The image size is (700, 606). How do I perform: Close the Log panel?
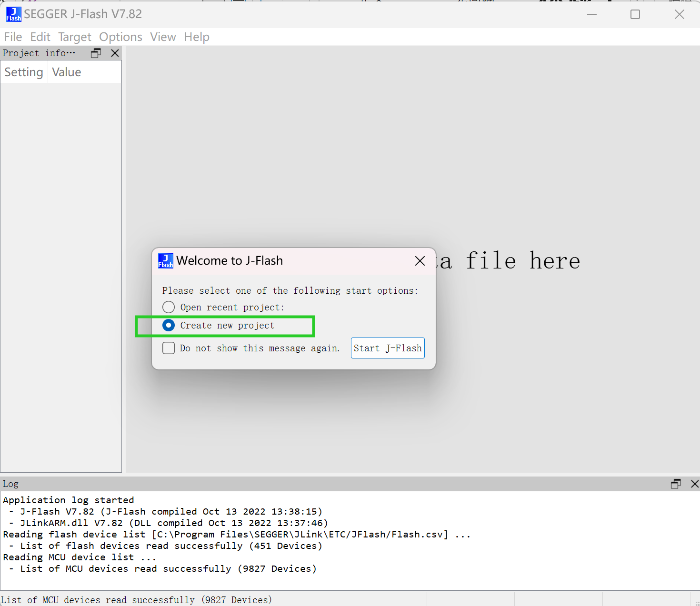(695, 484)
